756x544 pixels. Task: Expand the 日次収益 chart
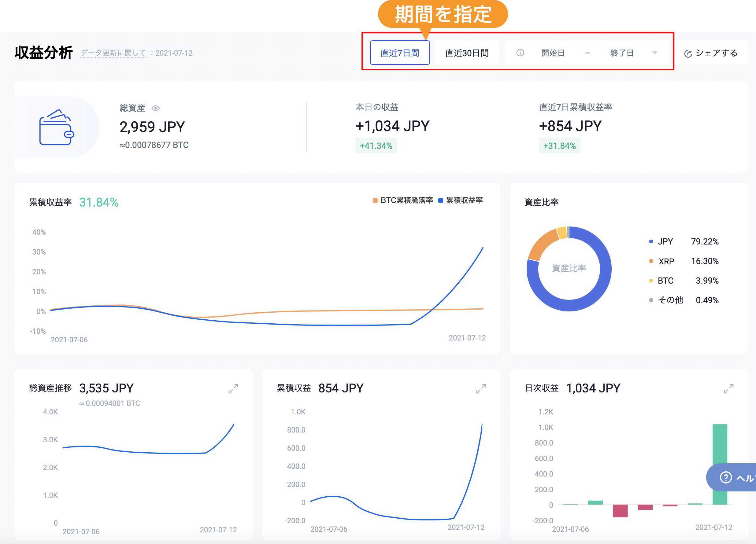click(729, 388)
